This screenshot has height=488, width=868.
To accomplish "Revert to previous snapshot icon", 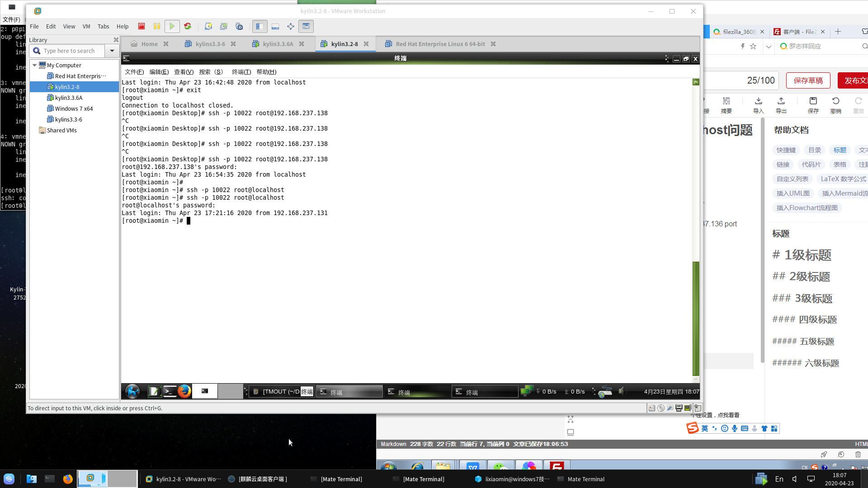I will [x=224, y=26].
